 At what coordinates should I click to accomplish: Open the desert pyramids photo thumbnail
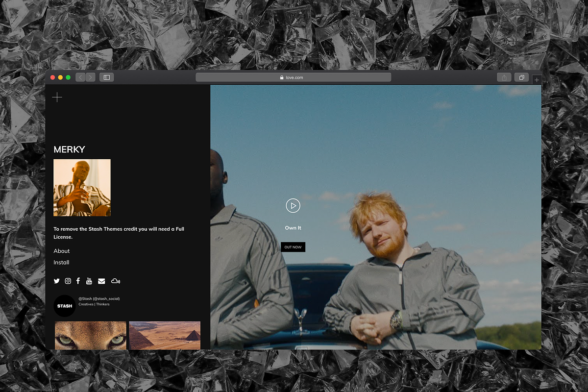coord(165,335)
